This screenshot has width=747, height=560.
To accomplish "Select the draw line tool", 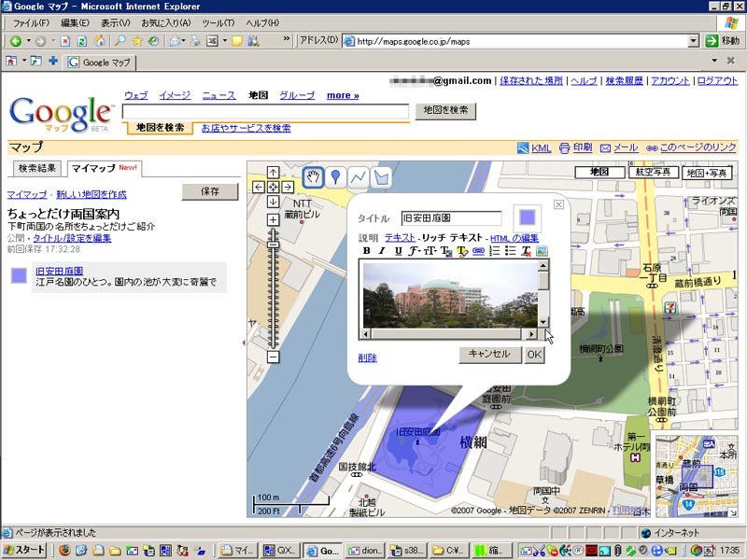I will [359, 177].
